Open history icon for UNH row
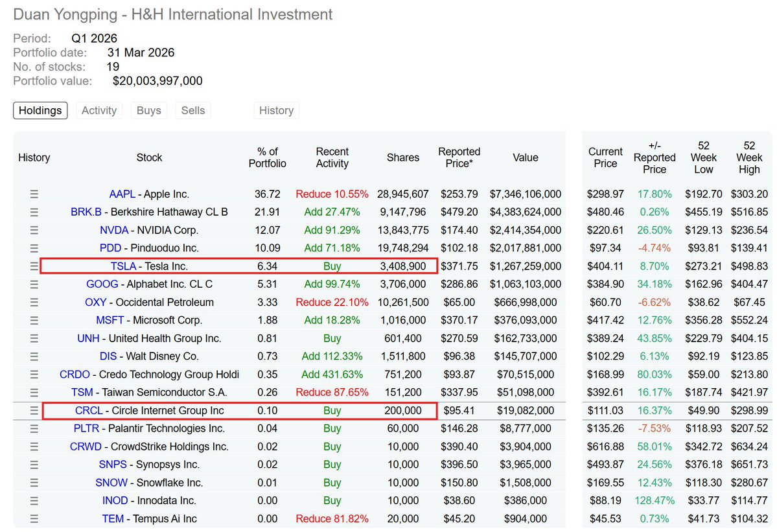This screenshot has height=532, width=777. (x=34, y=338)
